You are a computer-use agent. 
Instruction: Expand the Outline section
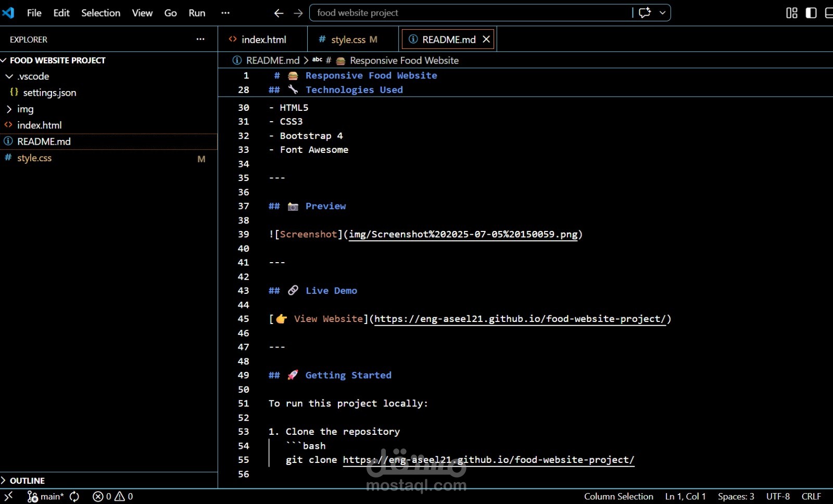27,481
